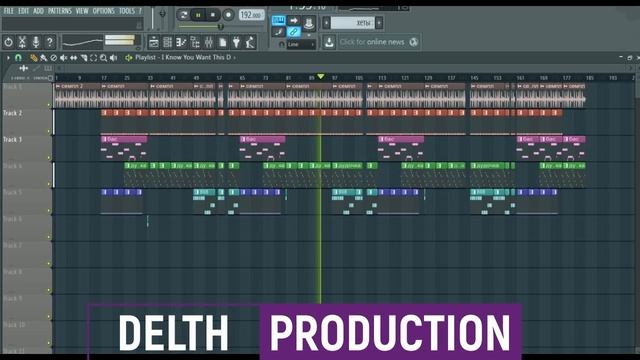This screenshot has height=360, width=640.
Task: Select the playlist Slip tool
Action: pos(73,58)
